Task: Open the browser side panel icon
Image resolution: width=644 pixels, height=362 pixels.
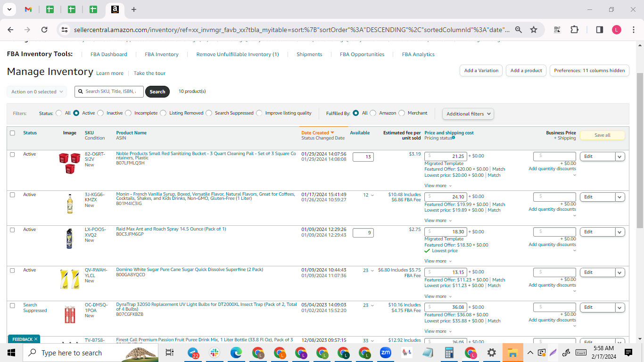Action: pyautogui.click(x=600, y=30)
